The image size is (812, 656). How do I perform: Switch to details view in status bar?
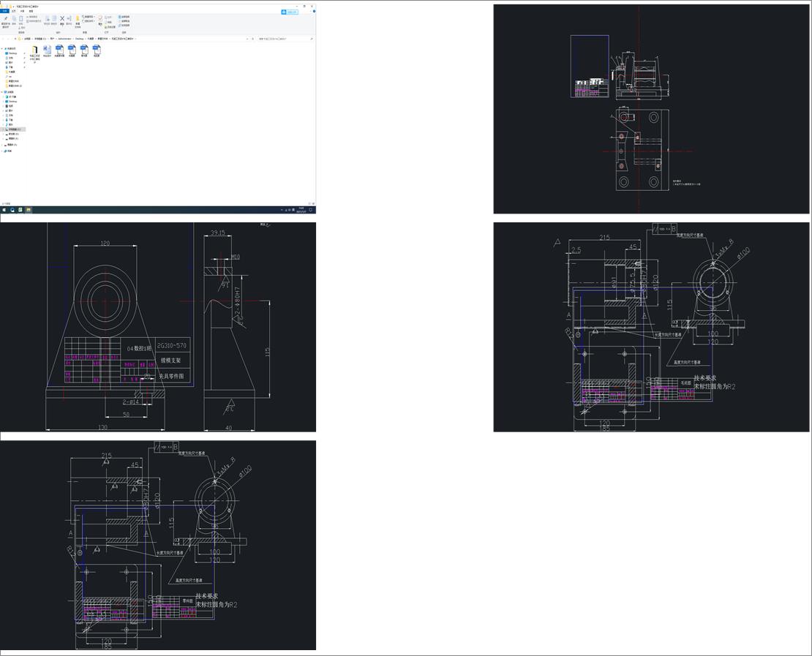(309, 203)
